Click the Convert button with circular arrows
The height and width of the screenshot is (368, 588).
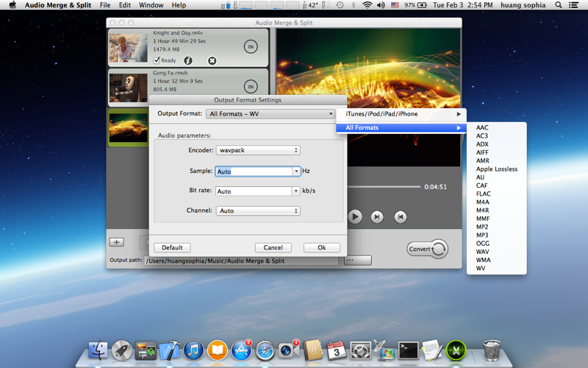click(x=428, y=249)
